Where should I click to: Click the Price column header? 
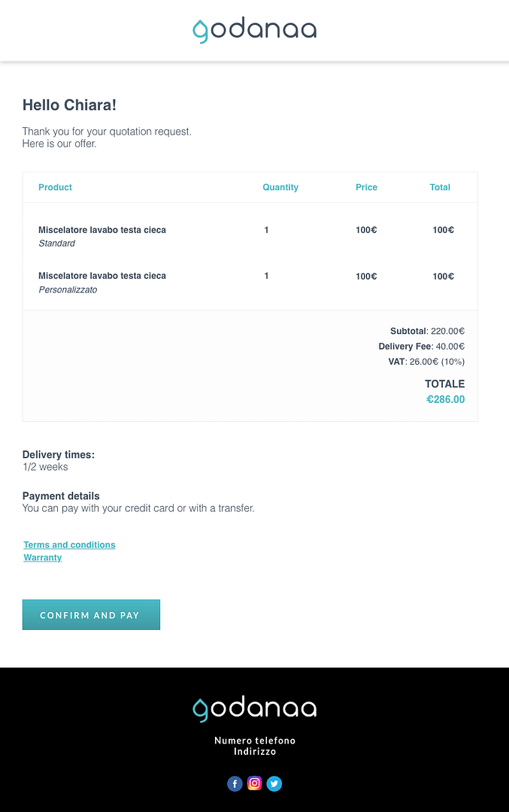tap(366, 187)
